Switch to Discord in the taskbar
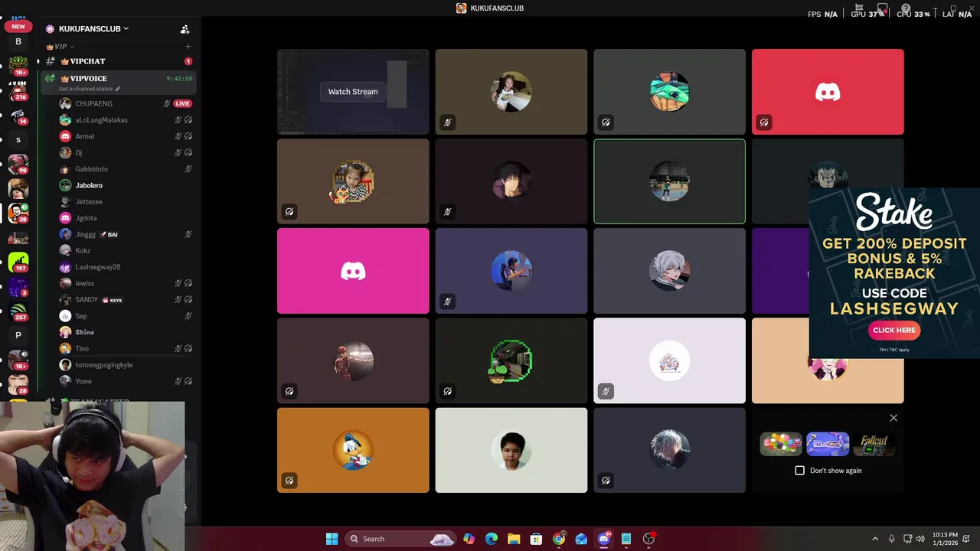 [x=604, y=539]
